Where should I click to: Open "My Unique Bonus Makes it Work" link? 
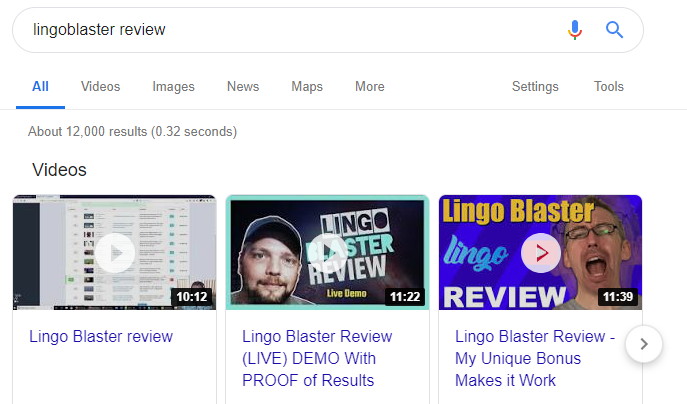[535, 358]
